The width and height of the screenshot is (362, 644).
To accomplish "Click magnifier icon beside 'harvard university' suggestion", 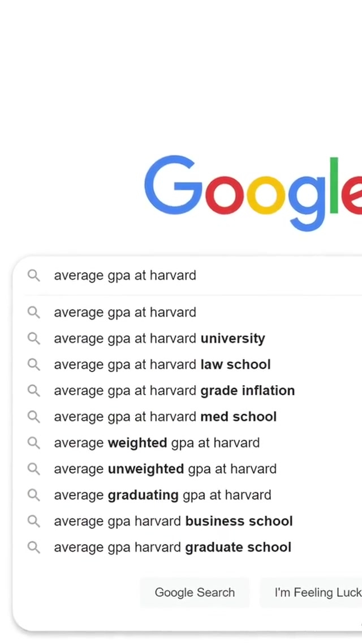I will tap(34, 339).
